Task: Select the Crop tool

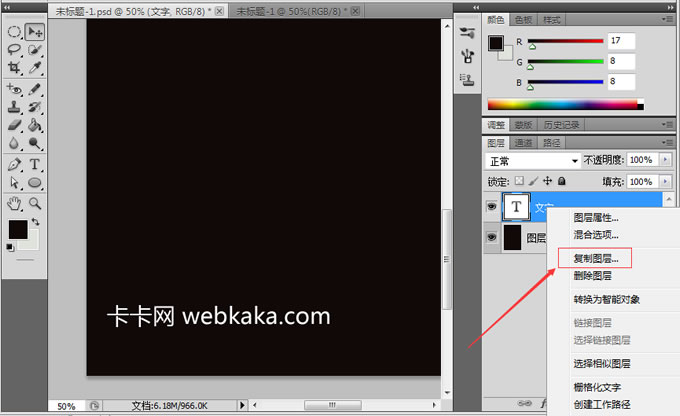Action: pyautogui.click(x=14, y=67)
